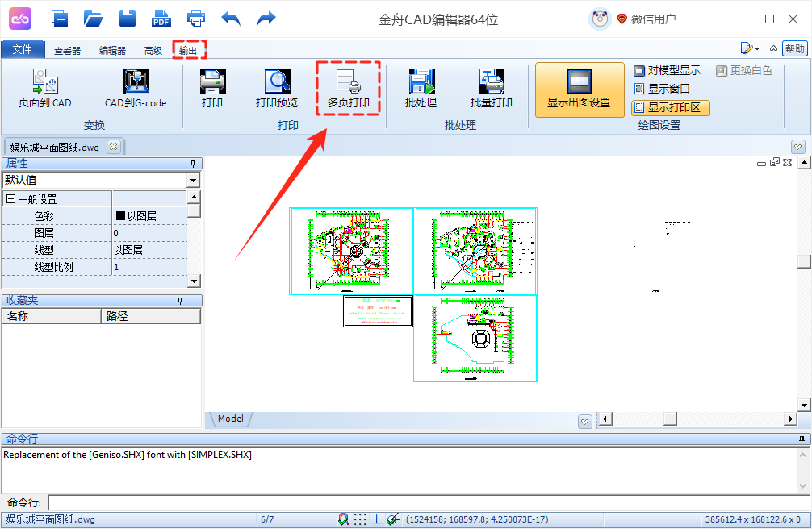
Task: Minimize the inner drawing window
Action: tap(761, 163)
